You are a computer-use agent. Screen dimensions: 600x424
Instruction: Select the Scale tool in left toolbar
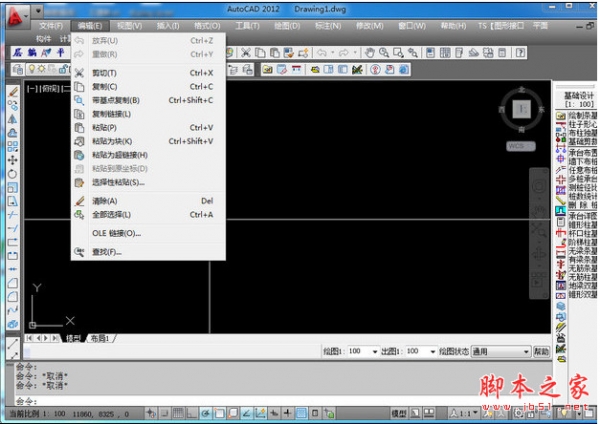point(13,188)
